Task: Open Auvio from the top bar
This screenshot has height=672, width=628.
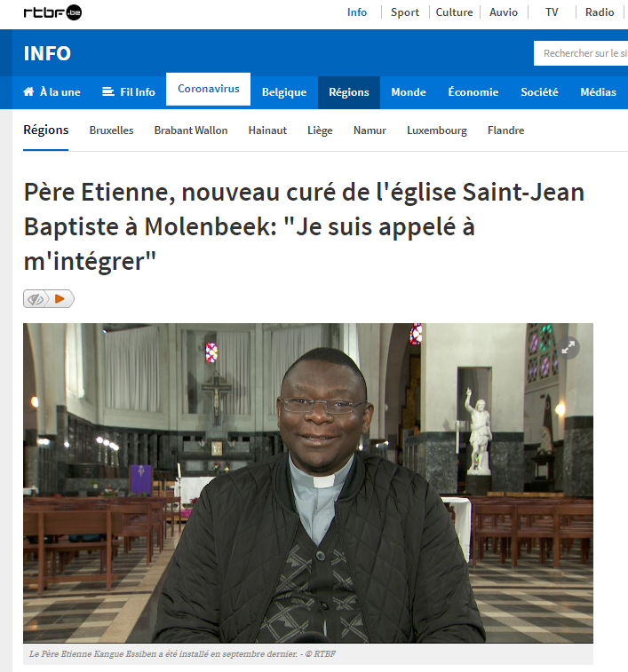Action: [x=504, y=12]
